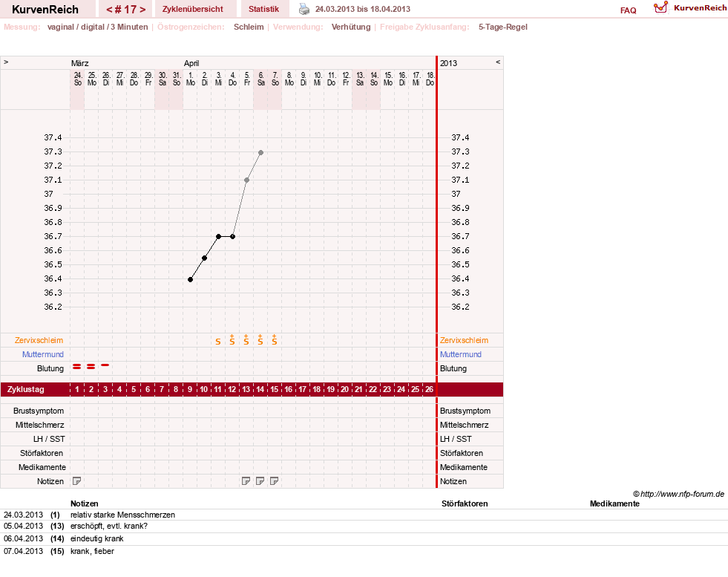Click cycle number #17 label
This screenshot has width=728, height=577.
(x=126, y=10)
